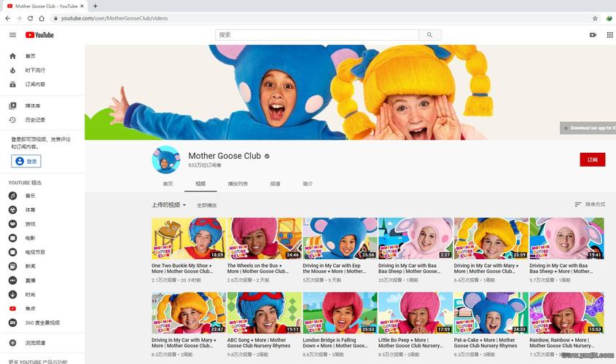
Task: Open the hamburger guide menu
Action: (x=12, y=35)
